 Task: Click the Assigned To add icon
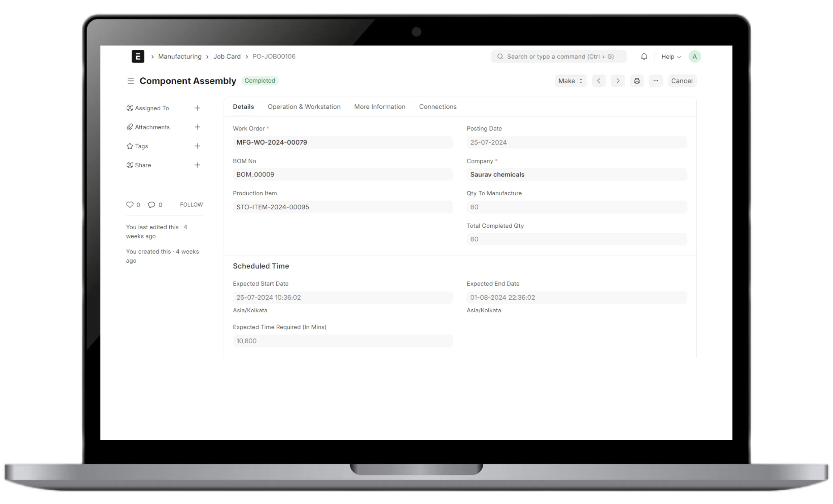click(x=198, y=108)
